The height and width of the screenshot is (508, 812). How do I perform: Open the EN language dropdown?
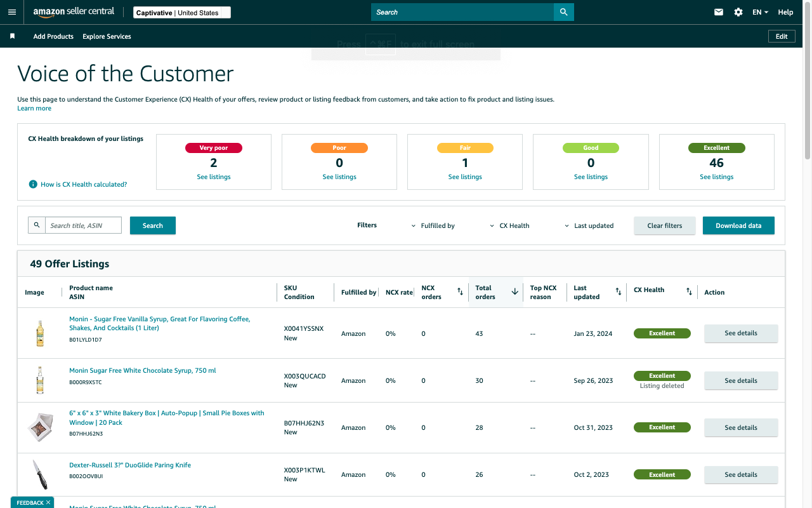pos(760,12)
